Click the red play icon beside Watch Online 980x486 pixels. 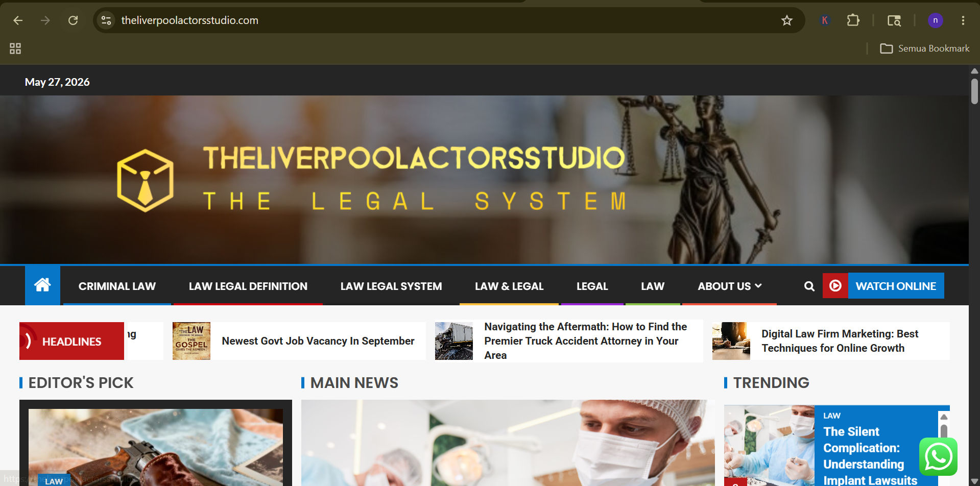pyautogui.click(x=835, y=286)
